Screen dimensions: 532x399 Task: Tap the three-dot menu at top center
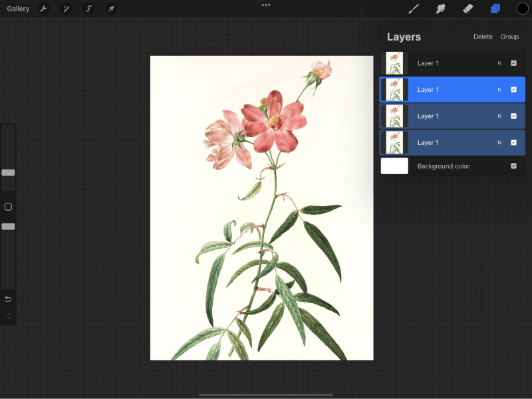(x=266, y=5)
